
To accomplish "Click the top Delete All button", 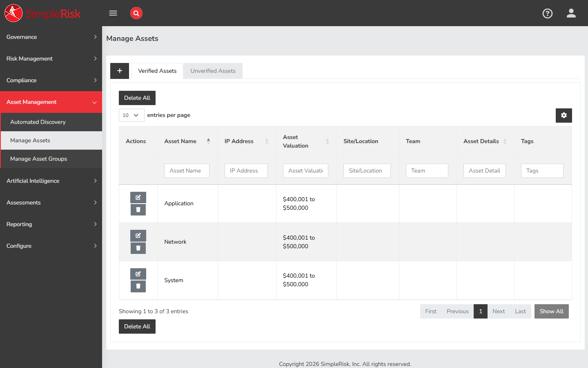I will (137, 98).
